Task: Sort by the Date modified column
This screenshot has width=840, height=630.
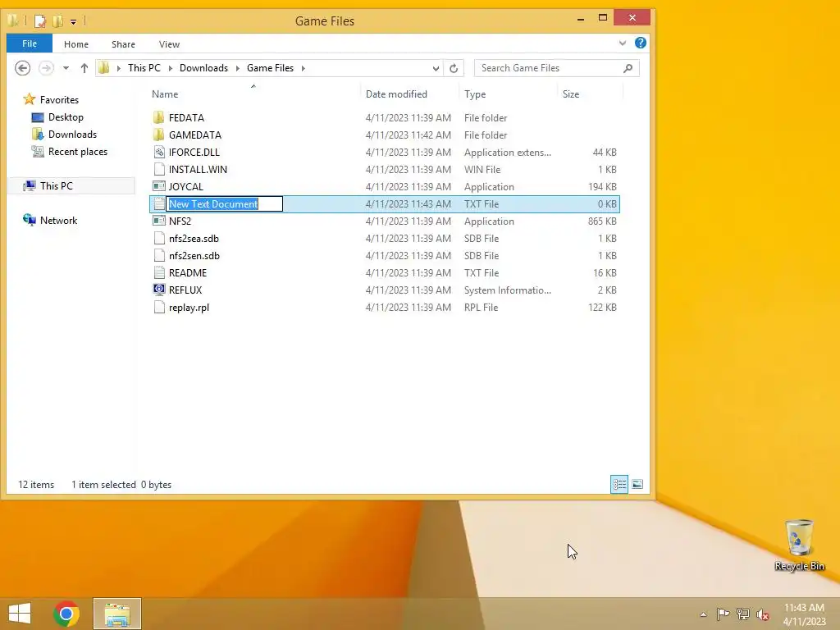Action: 396,94
